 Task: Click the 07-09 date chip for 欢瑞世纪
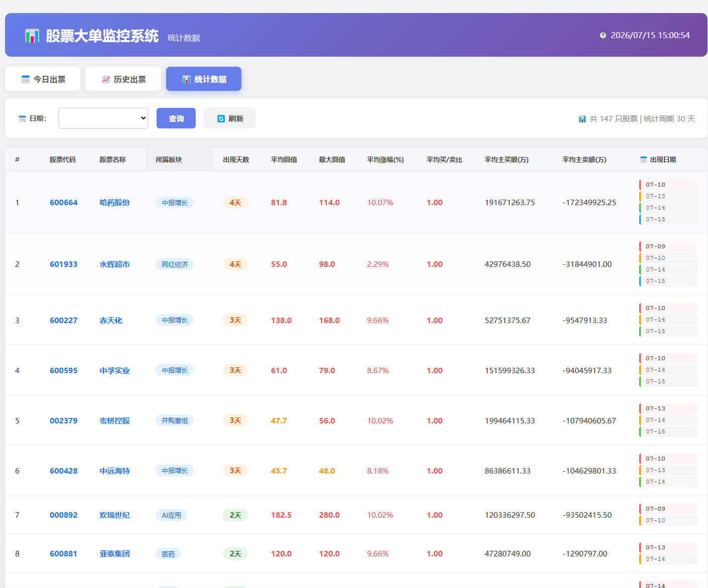668,509
